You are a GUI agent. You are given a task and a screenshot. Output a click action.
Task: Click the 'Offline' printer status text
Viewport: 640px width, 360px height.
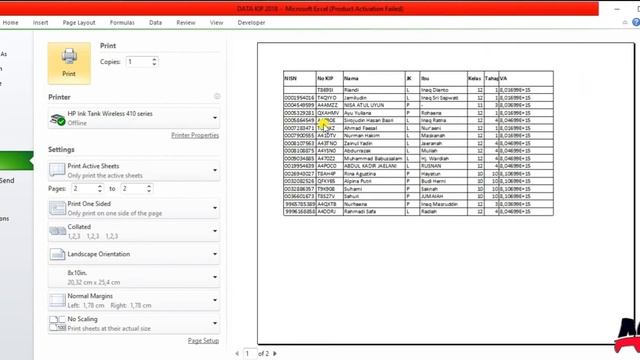click(x=77, y=123)
